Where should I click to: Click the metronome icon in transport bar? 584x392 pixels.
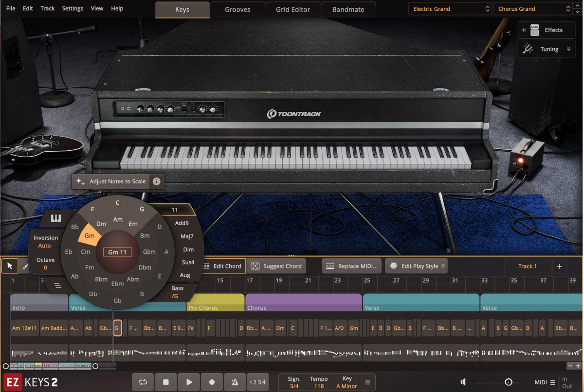click(235, 382)
